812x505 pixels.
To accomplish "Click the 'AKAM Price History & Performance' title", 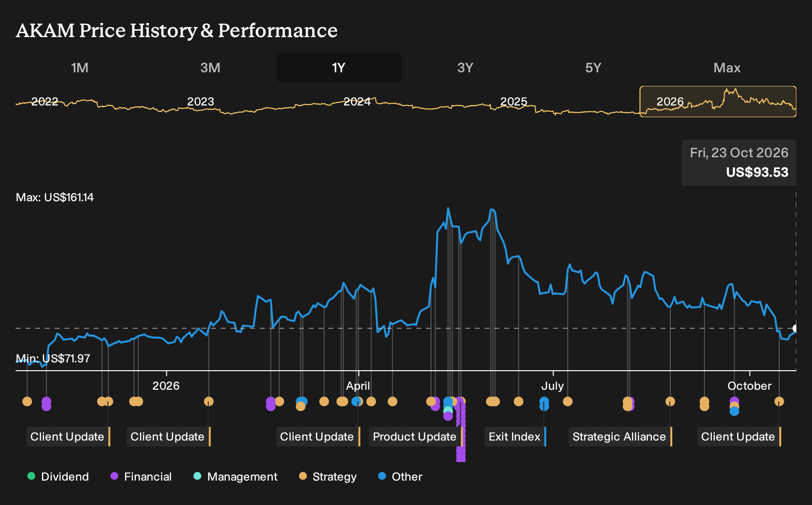I will tap(177, 30).
